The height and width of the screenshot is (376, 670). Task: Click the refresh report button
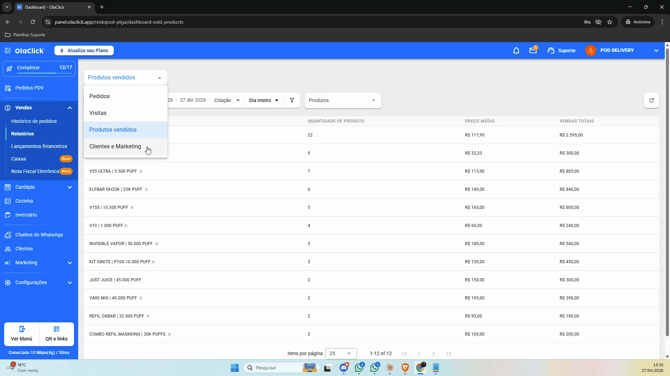[x=651, y=100]
